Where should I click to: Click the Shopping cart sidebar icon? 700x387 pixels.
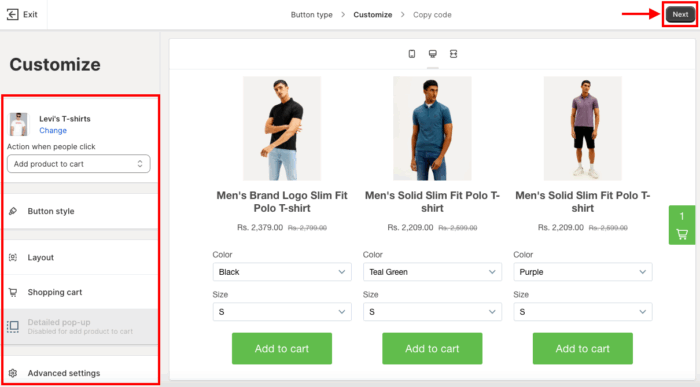pos(13,292)
